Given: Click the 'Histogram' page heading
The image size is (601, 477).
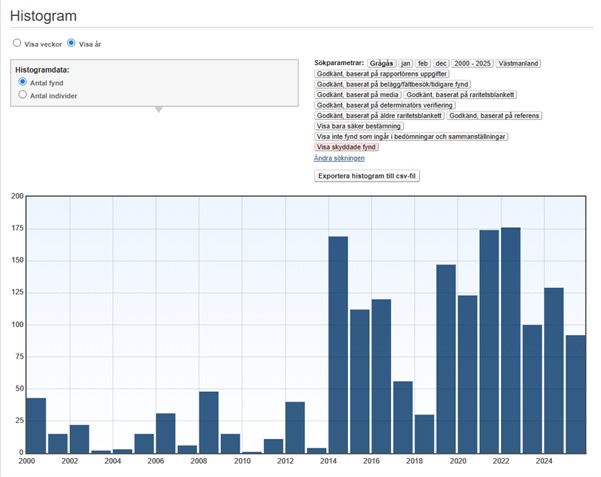Looking at the screenshot, I should click(x=43, y=17).
